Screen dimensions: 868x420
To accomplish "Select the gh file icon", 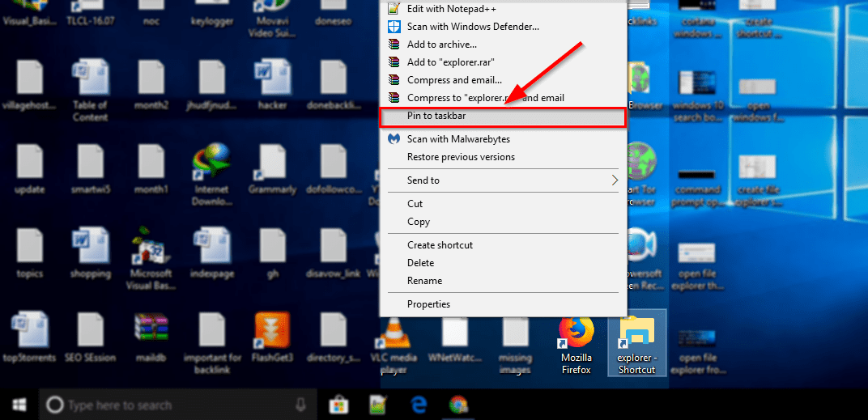I will [x=272, y=253].
